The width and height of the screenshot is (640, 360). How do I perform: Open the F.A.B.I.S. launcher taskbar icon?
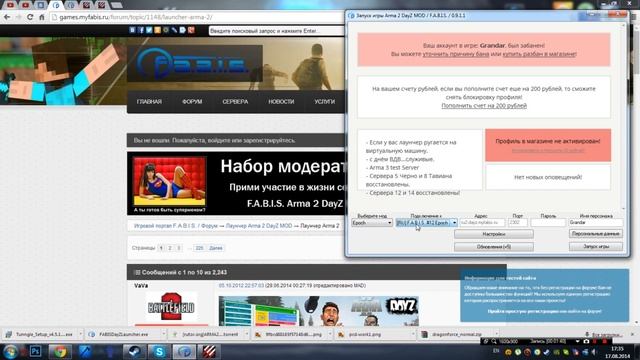click(x=184, y=351)
